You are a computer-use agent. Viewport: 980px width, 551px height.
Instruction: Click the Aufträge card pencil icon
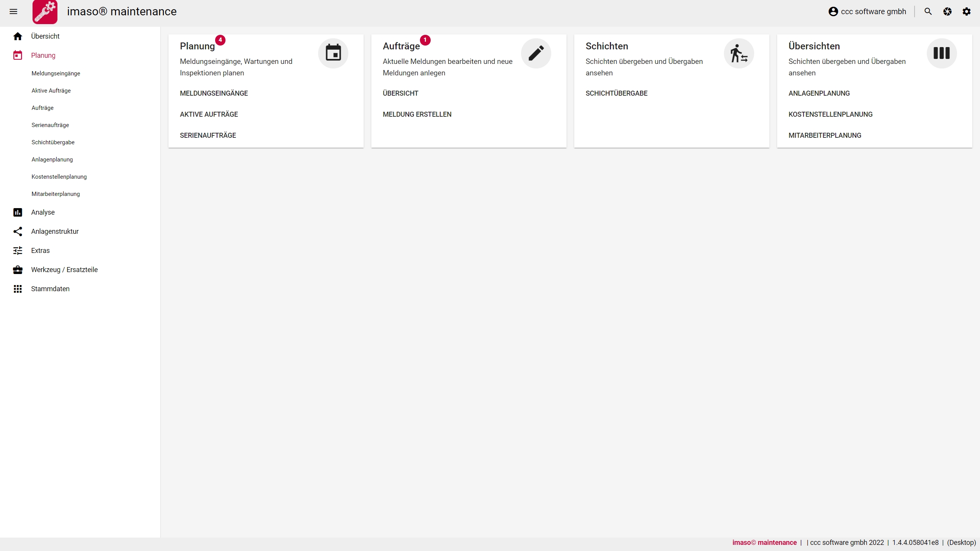coord(536,53)
